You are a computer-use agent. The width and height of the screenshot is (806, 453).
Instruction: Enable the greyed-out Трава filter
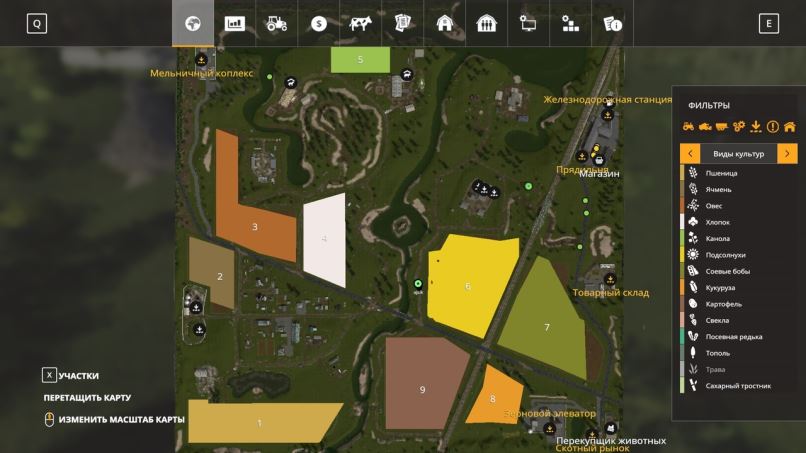[x=714, y=369]
